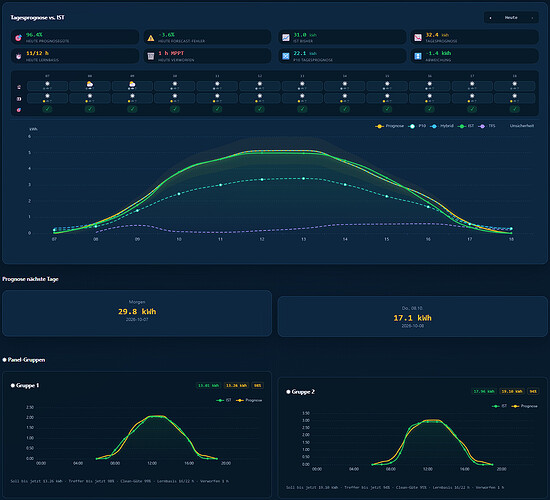Click the 19.10 kWh badge in Gruppe 2
Screen dimensions: 550x500
coord(512,391)
